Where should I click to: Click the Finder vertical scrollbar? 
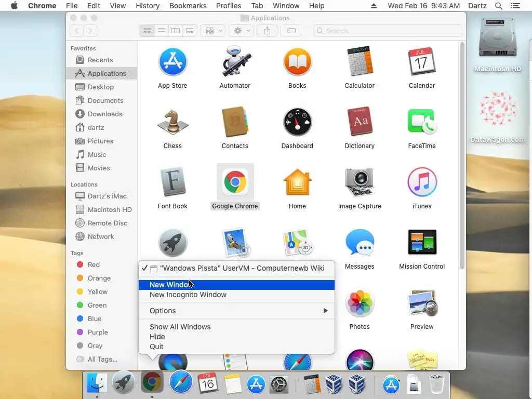(x=462, y=156)
